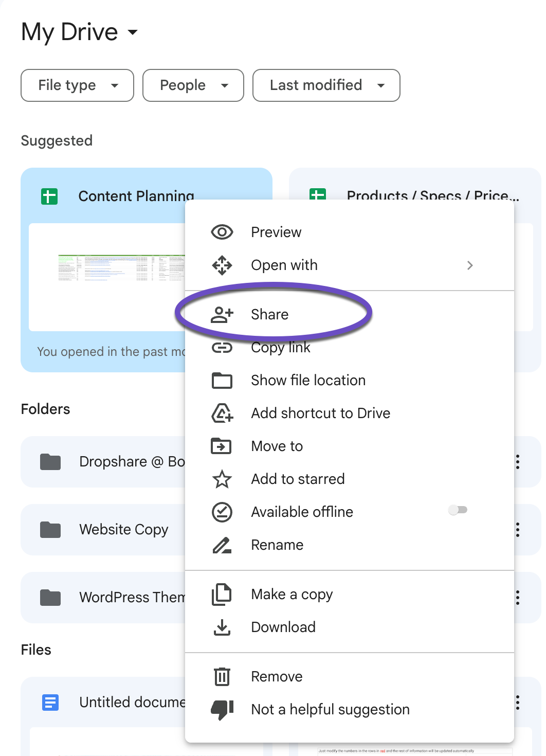Open the People filter dropdown

(193, 85)
